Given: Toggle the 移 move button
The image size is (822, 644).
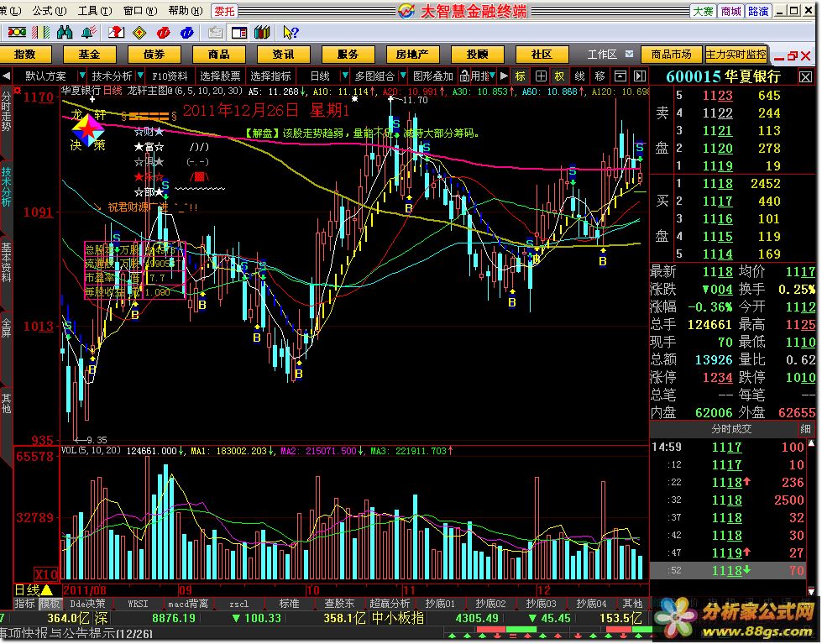Looking at the screenshot, I should (x=599, y=76).
